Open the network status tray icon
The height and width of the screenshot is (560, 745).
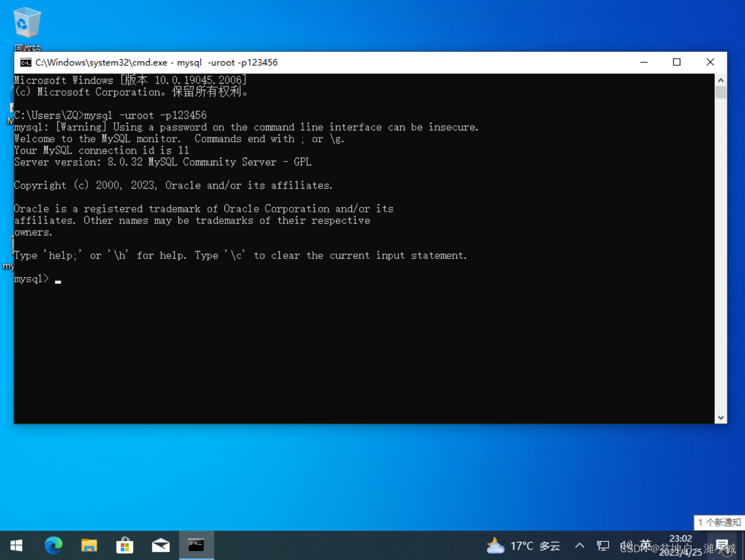[x=603, y=546]
